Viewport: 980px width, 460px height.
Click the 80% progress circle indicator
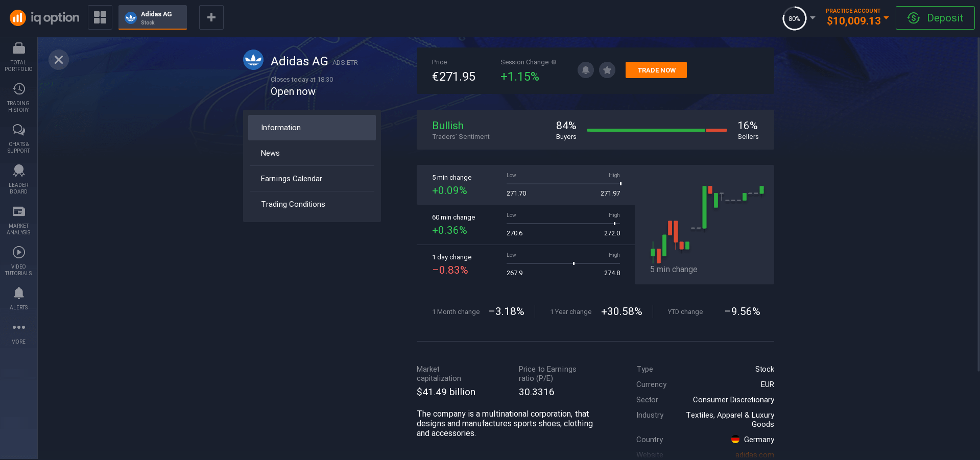click(794, 18)
